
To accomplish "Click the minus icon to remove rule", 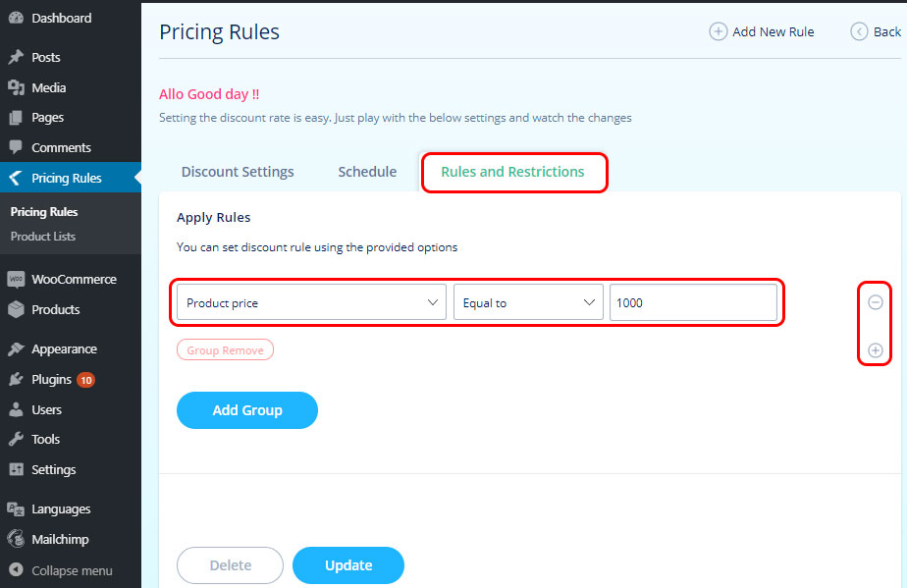I will [876, 302].
